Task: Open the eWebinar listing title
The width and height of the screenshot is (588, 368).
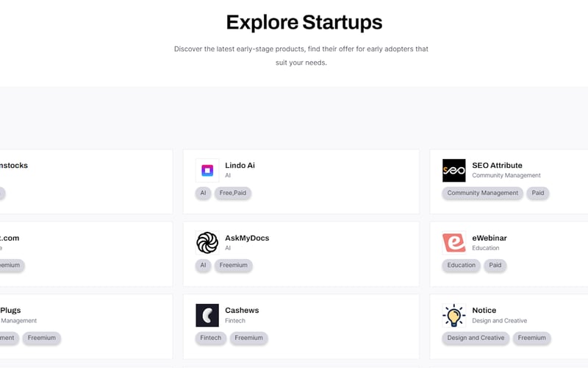Action: (489, 238)
